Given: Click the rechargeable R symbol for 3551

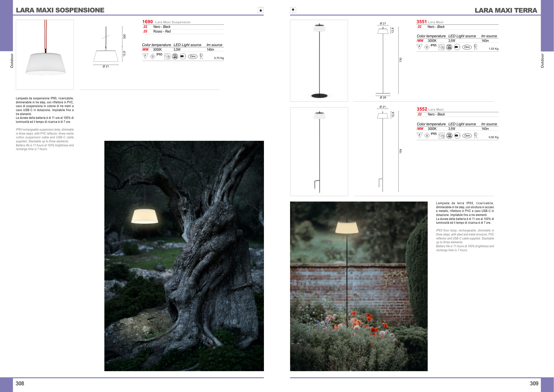Looking at the screenshot, I should pyautogui.click(x=475, y=47).
